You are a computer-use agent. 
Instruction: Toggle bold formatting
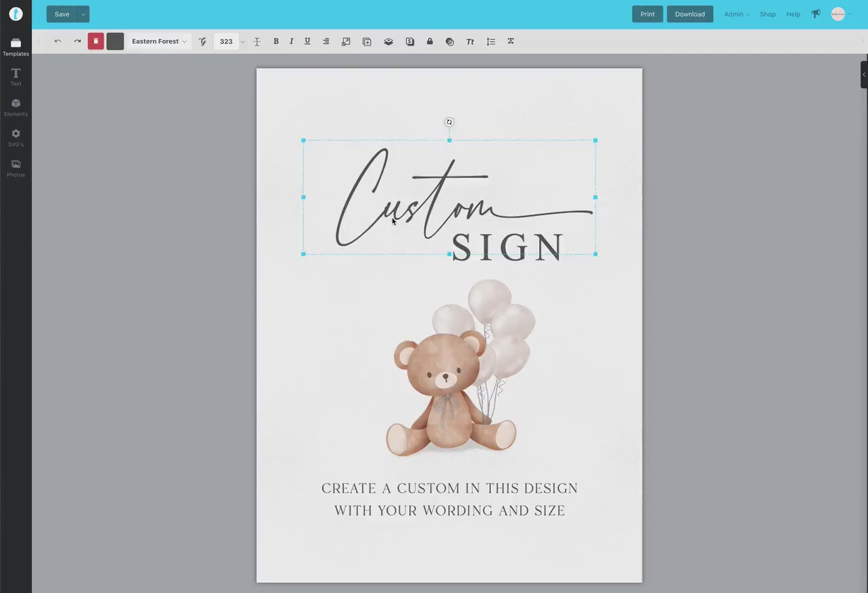276,41
